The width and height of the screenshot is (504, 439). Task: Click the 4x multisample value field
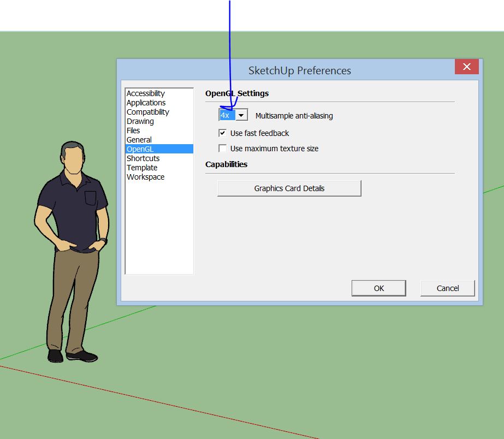pos(227,115)
